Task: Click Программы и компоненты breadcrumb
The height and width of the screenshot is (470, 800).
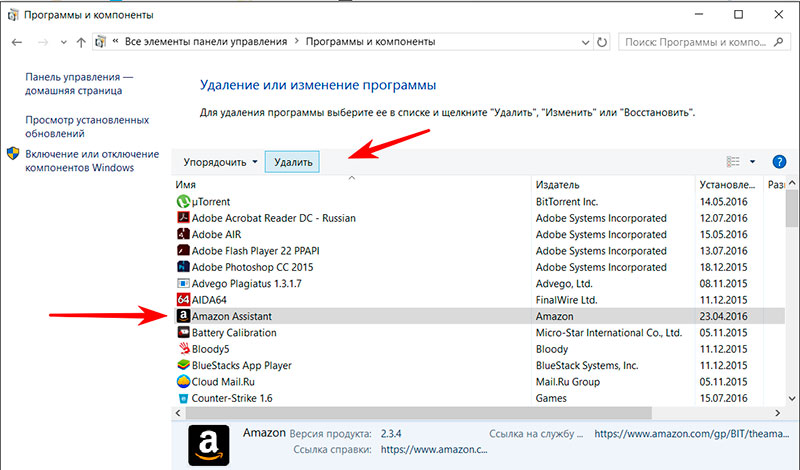Action: click(370, 42)
